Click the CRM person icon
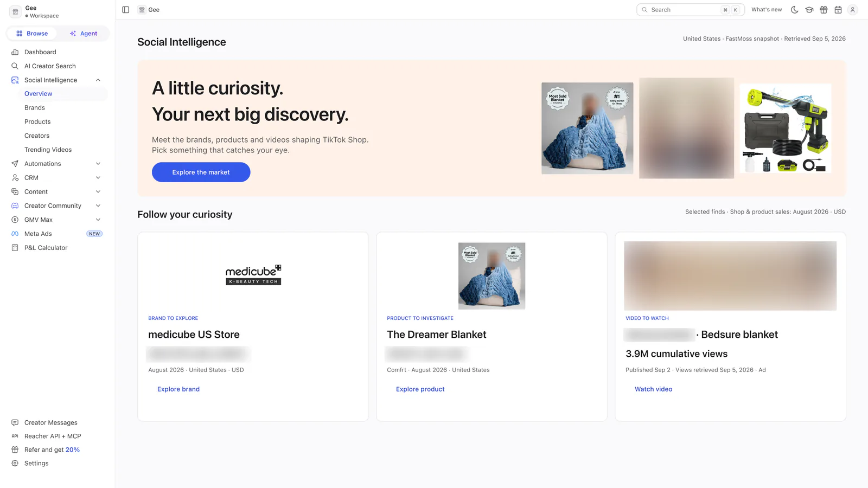 pos(15,178)
